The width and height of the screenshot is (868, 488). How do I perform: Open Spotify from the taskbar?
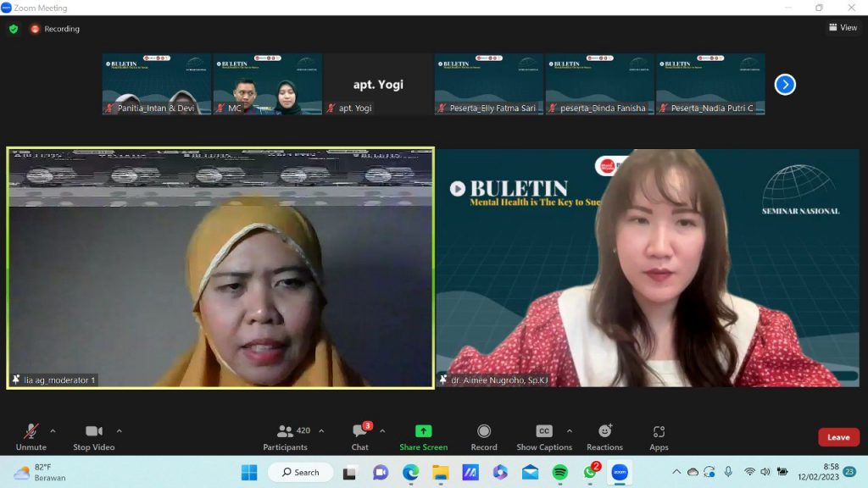[x=559, y=472]
